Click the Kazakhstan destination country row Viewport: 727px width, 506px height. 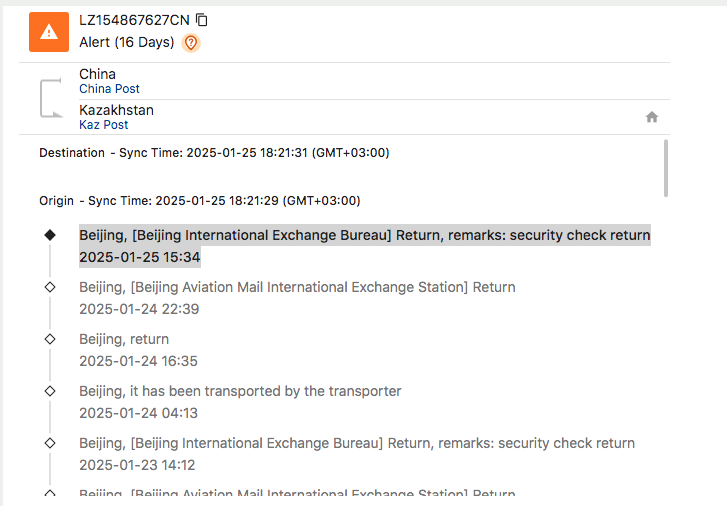coord(116,110)
